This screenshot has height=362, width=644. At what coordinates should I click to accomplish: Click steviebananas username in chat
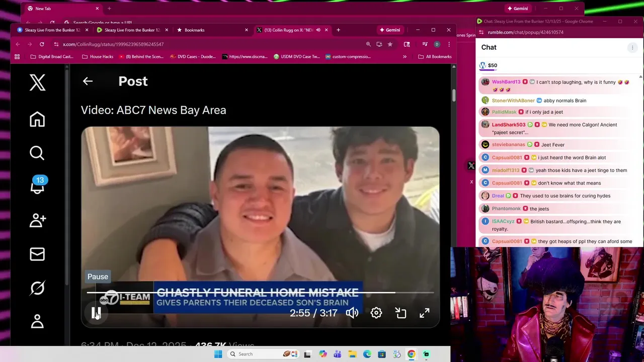point(508,145)
